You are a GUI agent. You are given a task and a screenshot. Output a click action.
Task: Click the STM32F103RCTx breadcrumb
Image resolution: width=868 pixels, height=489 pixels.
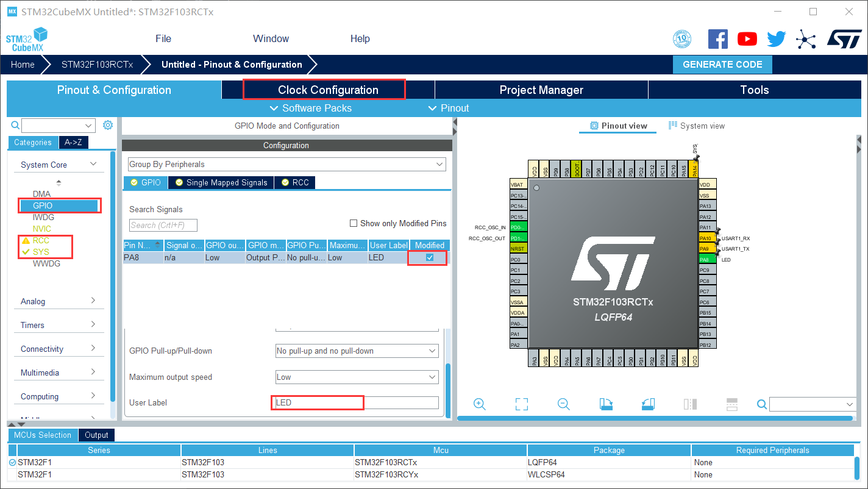click(x=98, y=65)
